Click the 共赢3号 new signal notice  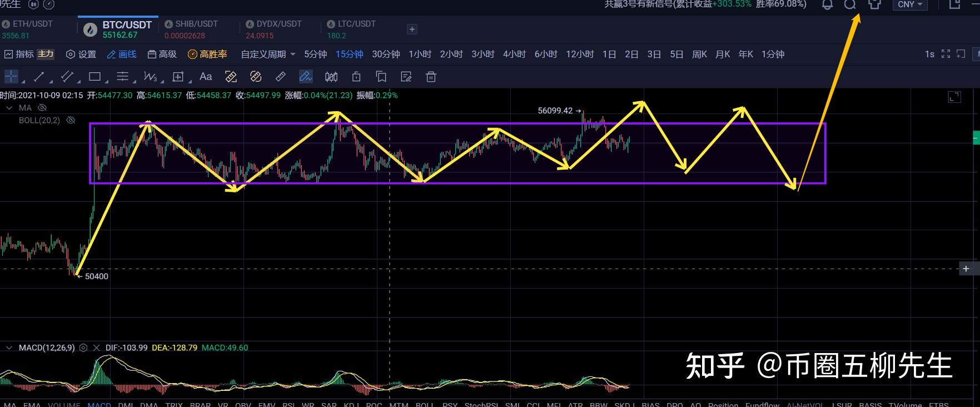[x=705, y=4]
